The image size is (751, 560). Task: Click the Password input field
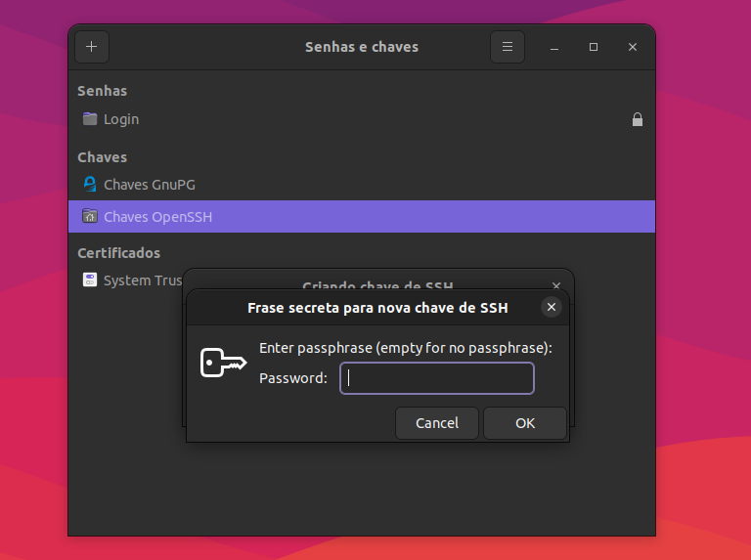point(437,378)
